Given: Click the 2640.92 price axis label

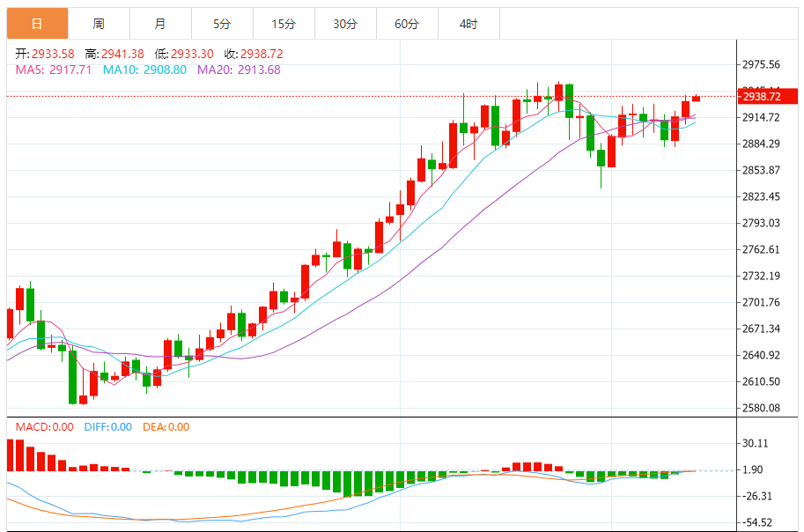Looking at the screenshot, I should click(762, 355).
